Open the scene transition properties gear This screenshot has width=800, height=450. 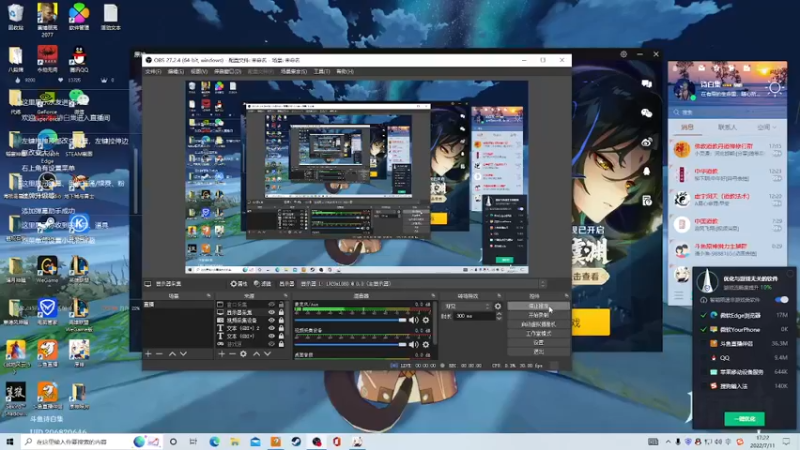point(498,306)
